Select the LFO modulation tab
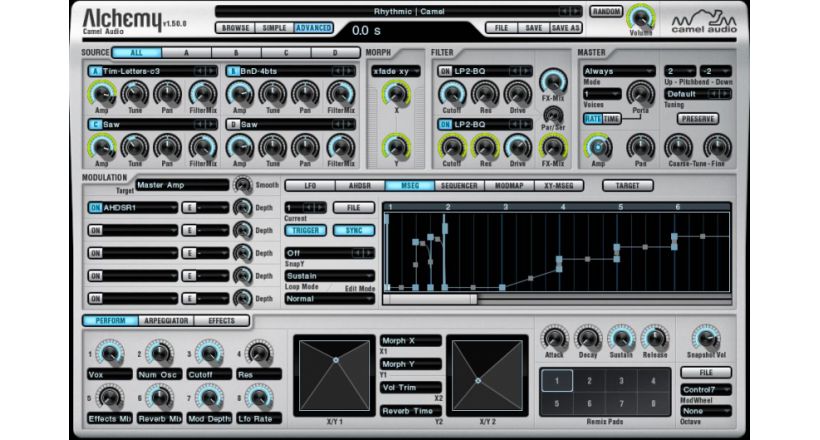The height and width of the screenshot is (440, 820). coord(310,186)
